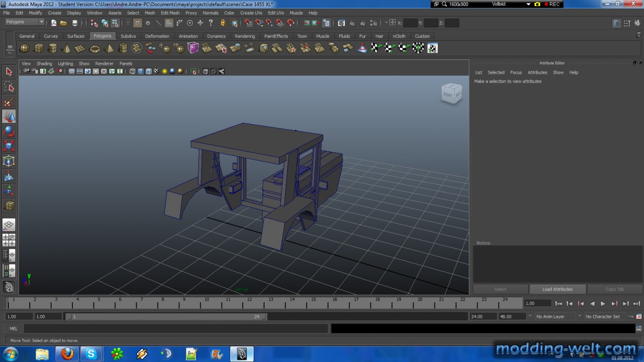Select the Rotate tool in toolbox
This screenshot has width=644, height=362.
pos(9,131)
